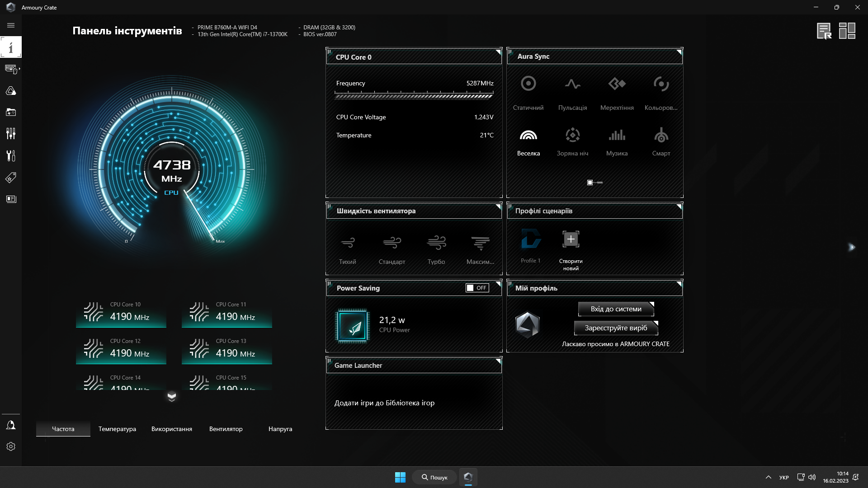Create new scenario profile plus tile
Viewport: 868px width, 488px height.
[x=571, y=239]
